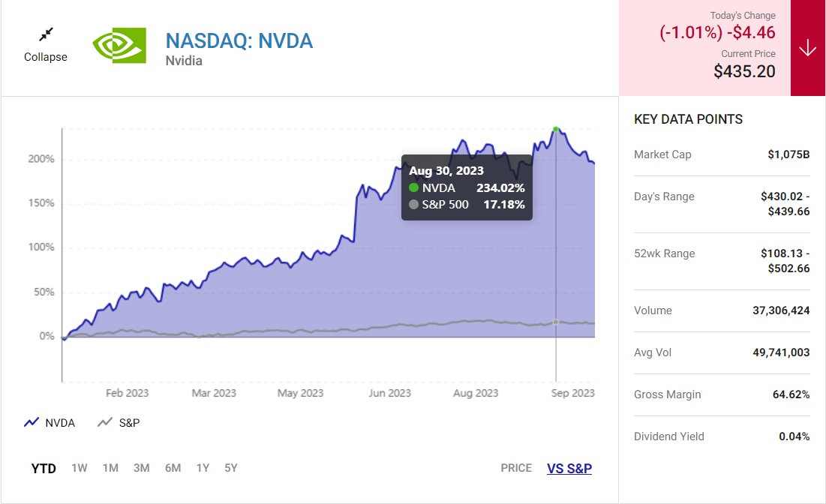
Task: Click the 0% y-axis label
Action: tap(47, 336)
